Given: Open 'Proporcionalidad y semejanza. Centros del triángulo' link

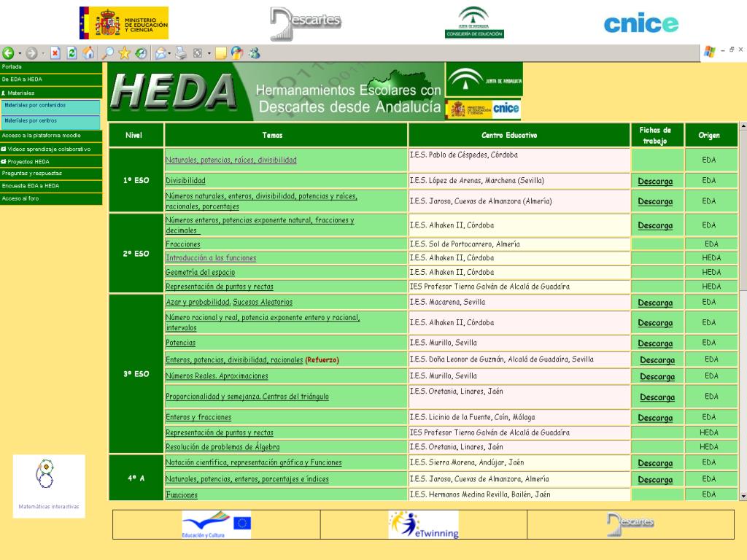Looking at the screenshot, I should [247, 397].
